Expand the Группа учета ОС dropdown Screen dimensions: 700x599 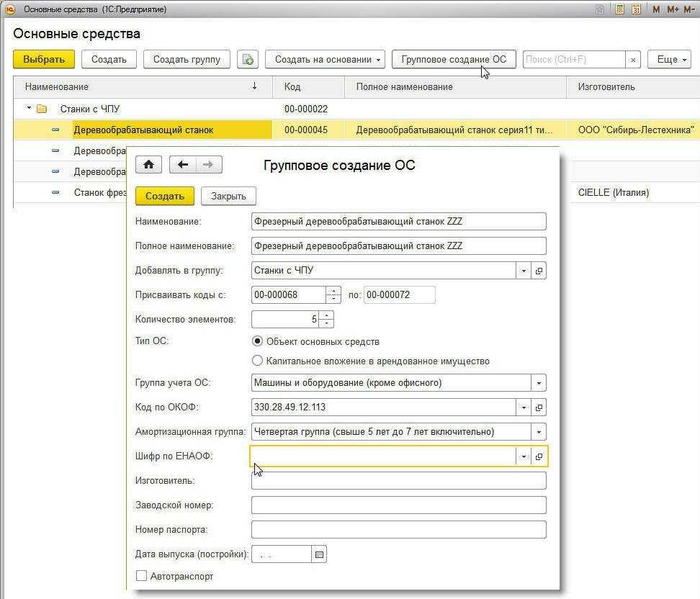[539, 383]
